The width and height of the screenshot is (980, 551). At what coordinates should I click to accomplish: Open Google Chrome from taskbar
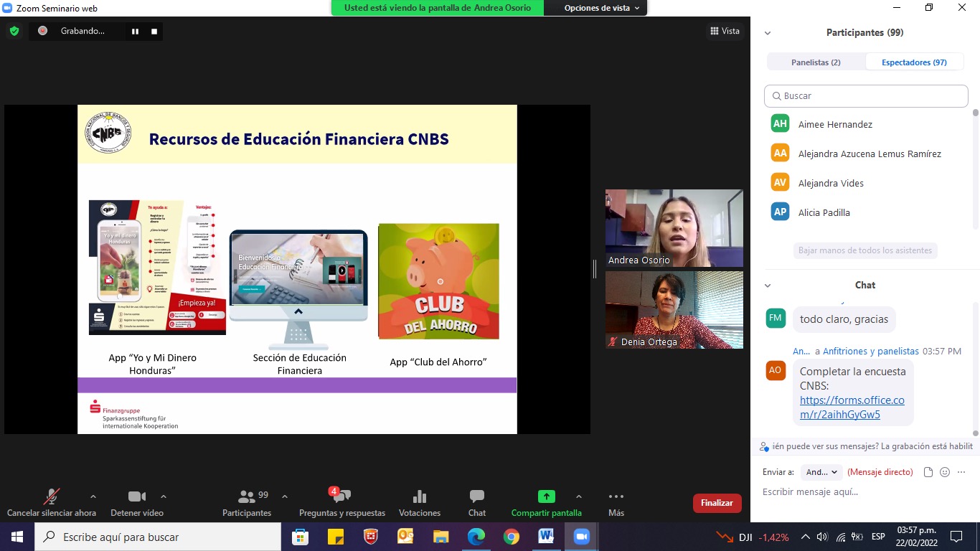point(511,537)
